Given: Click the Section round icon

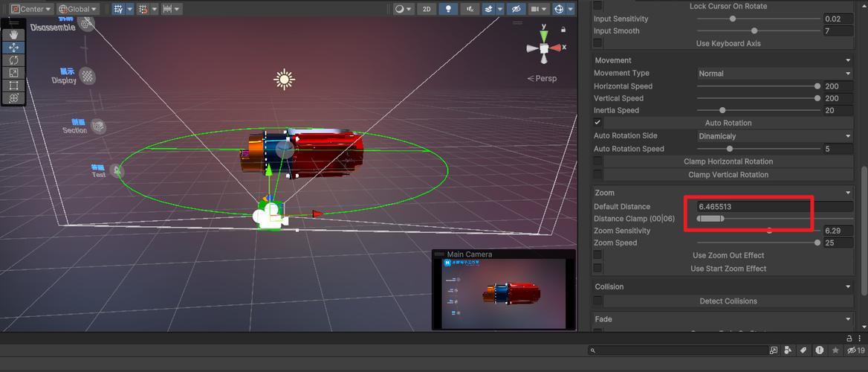Looking at the screenshot, I should point(98,126).
